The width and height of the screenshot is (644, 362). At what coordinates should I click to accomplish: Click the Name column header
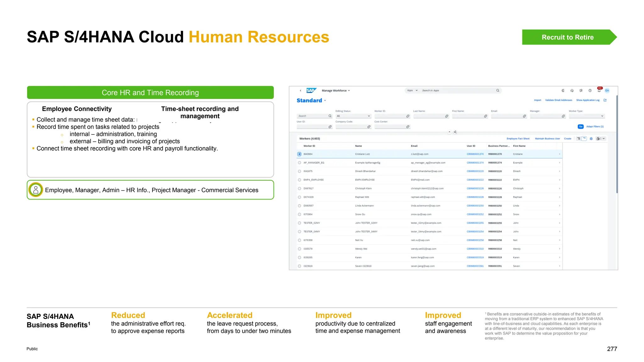358,146
